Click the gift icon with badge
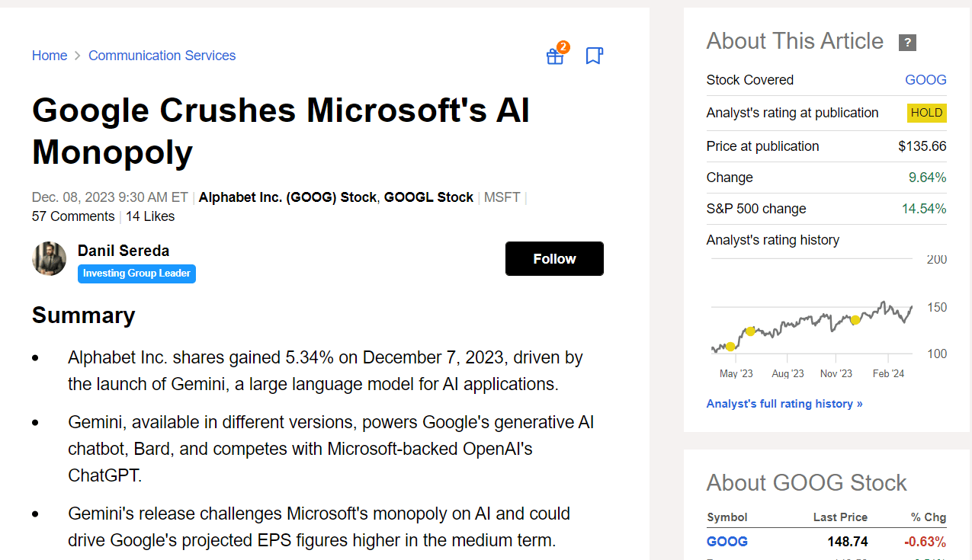Screen dimensions: 972x560 click(x=555, y=56)
